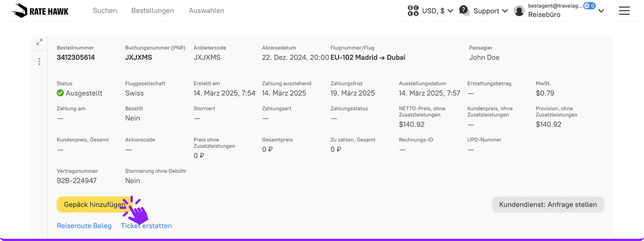Click the Ticket erstatten link
The width and height of the screenshot is (644, 241).
pos(146,226)
